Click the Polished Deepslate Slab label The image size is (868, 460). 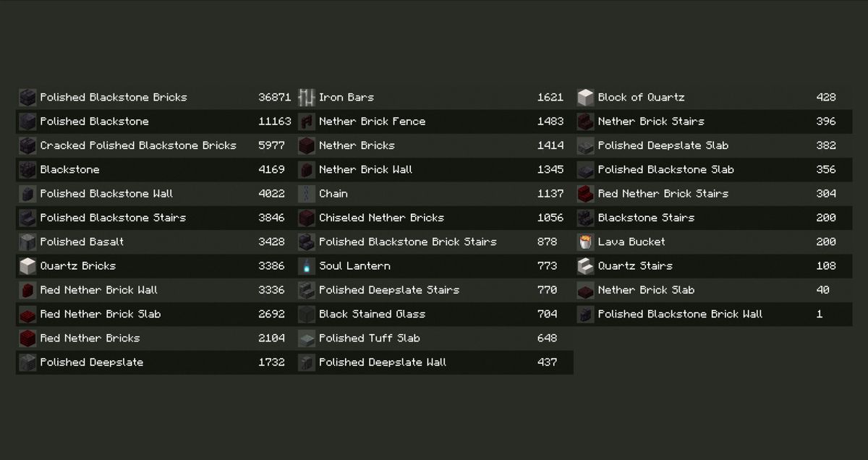pyautogui.click(x=663, y=145)
